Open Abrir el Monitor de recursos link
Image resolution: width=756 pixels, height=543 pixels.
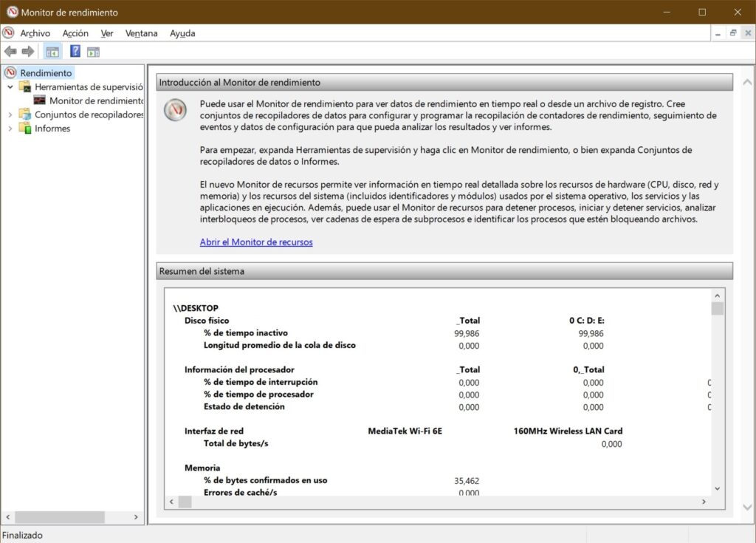pyautogui.click(x=255, y=242)
